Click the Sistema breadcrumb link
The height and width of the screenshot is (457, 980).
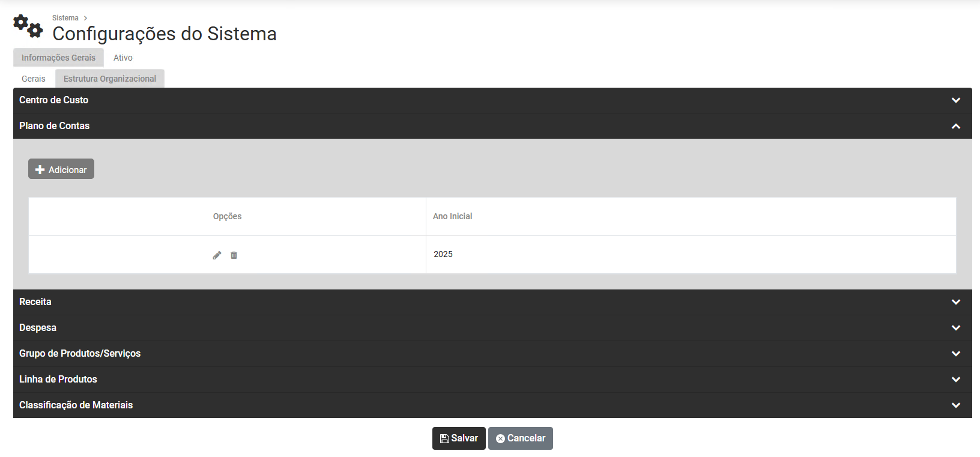pyautogui.click(x=65, y=18)
